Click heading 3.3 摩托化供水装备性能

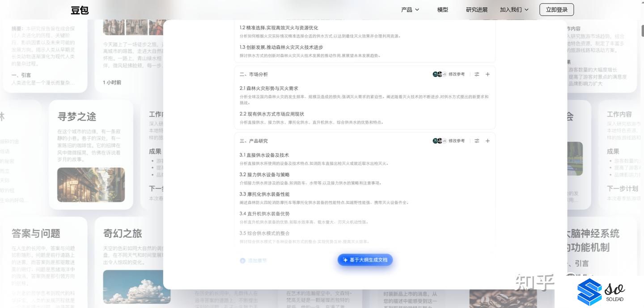tap(264, 194)
